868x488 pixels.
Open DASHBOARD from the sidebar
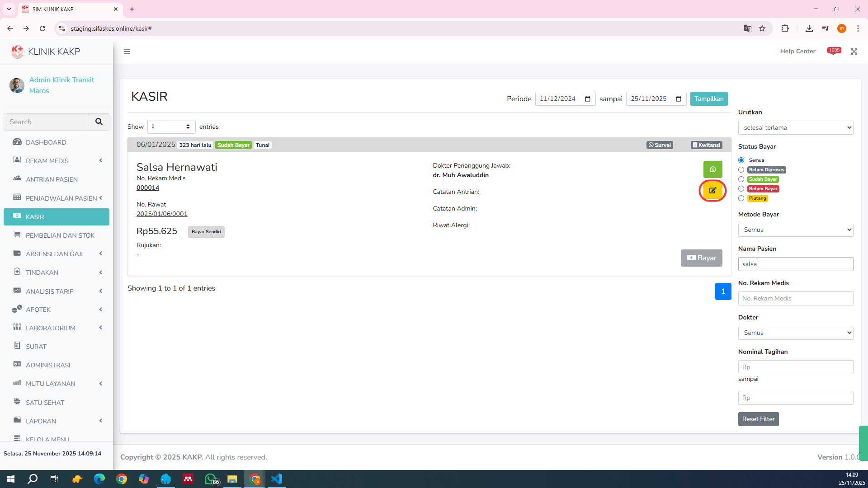(x=46, y=142)
